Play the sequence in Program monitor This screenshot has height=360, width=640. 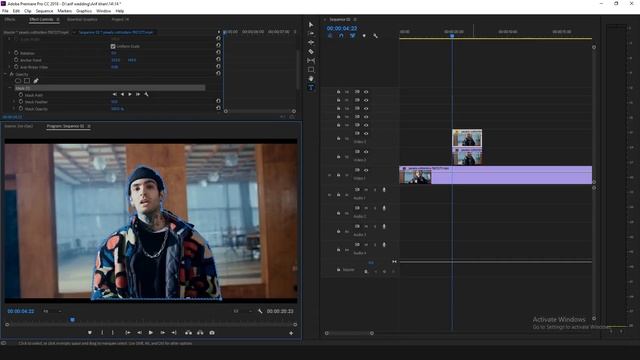tap(151, 333)
